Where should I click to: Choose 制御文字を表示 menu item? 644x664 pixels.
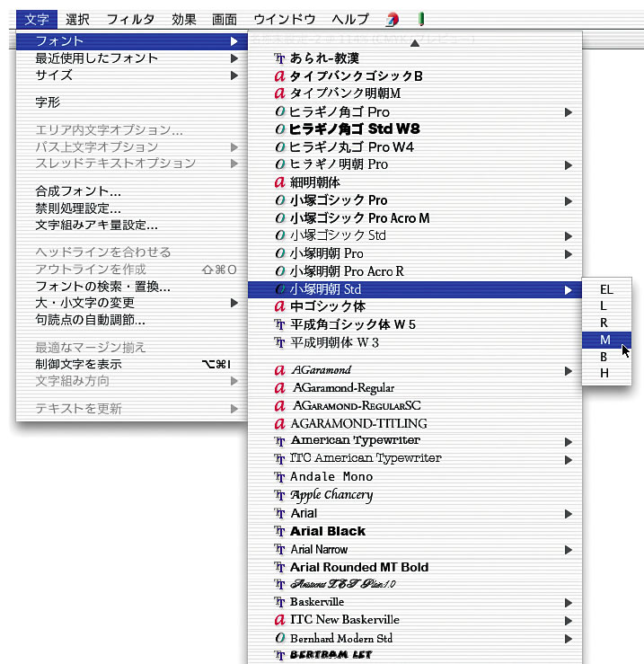tap(132, 364)
